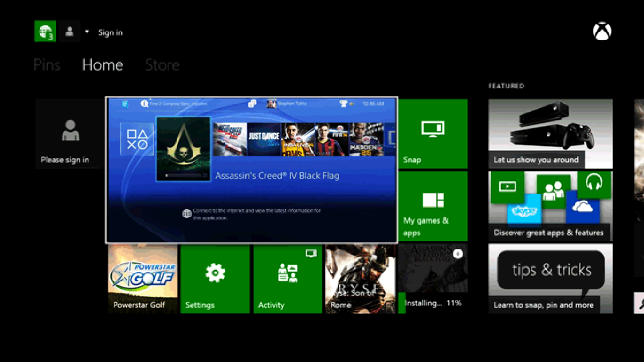Select the PlayStation symbols tile in TV window

[137, 139]
